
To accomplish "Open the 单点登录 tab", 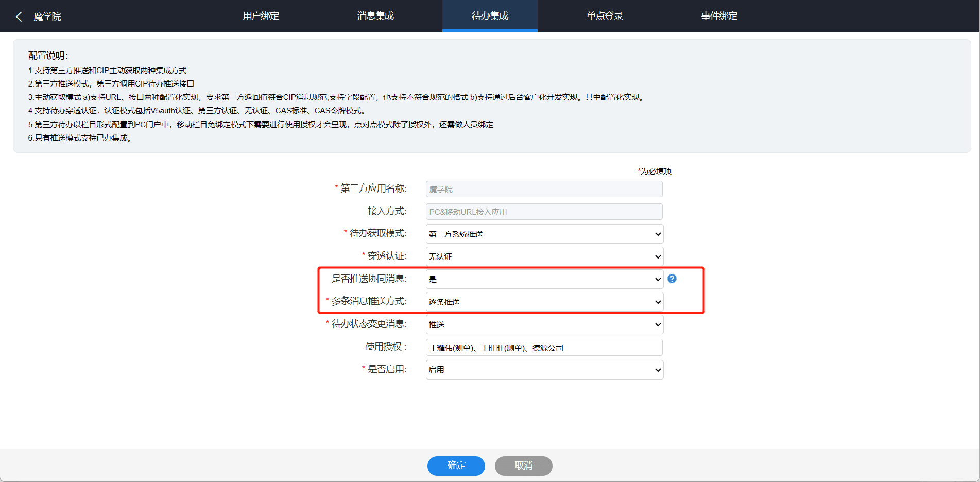I will (x=605, y=16).
